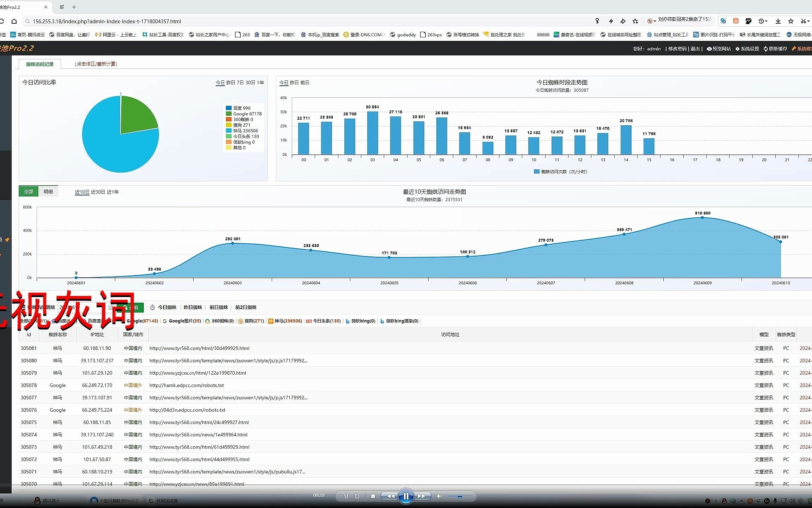The image size is (812, 508).
Task: Click the browser home icon
Action: click(14, 21)
